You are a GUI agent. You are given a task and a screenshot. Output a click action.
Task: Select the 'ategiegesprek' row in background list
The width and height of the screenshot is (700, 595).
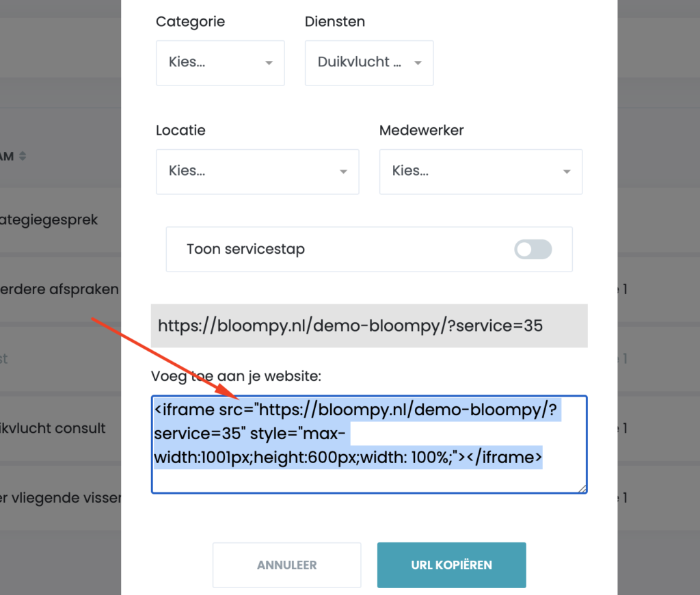[x=49, y=220]
